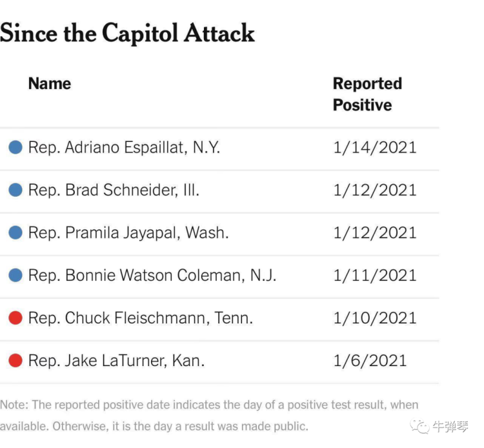Screen dimensions: 484x448
Task: Click the 1/14/2021 date for Espaillat
Action: click(x=374, y=147)
